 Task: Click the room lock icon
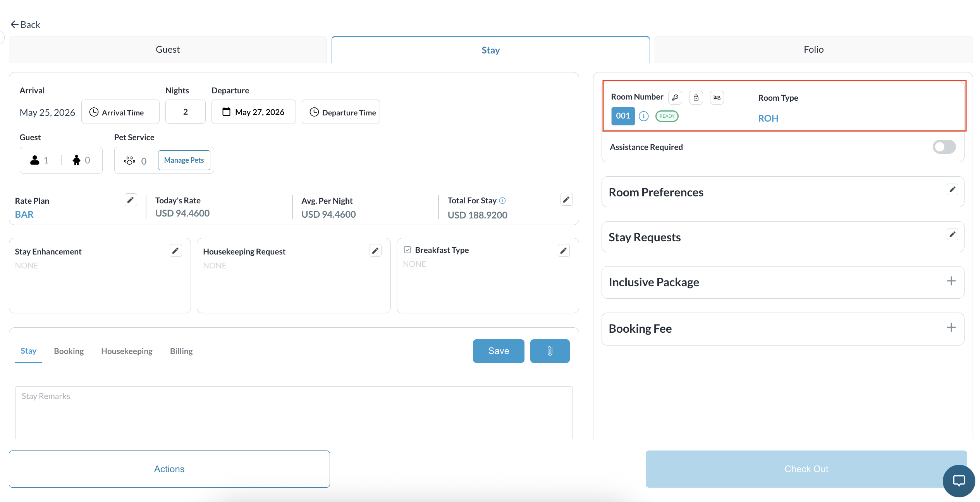click(696, 98)
